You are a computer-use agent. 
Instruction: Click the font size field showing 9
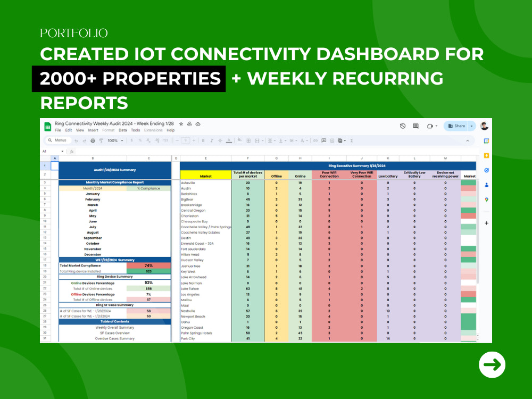[185, 140]
